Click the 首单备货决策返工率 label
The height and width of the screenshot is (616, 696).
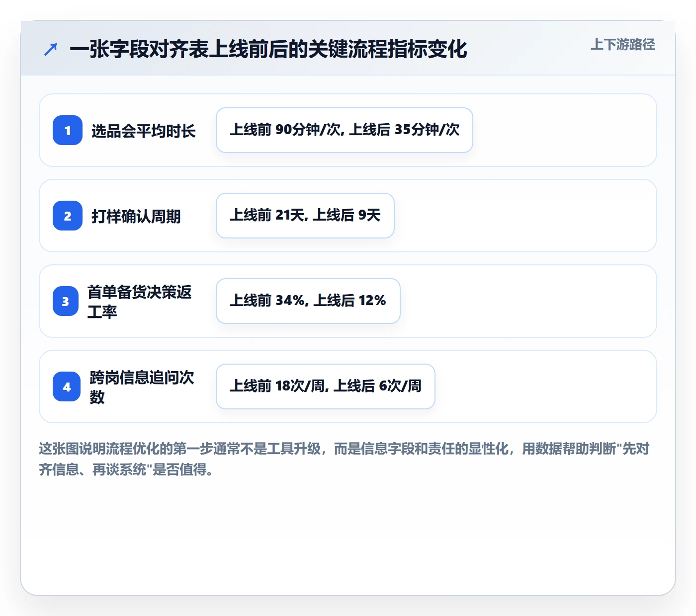pyautogui.click(x=140, y=302)
